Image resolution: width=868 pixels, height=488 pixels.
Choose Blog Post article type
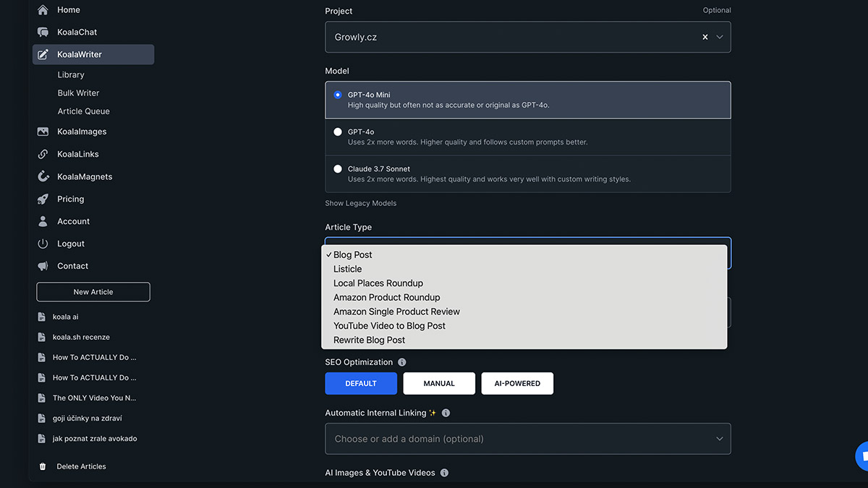(524, 254)
